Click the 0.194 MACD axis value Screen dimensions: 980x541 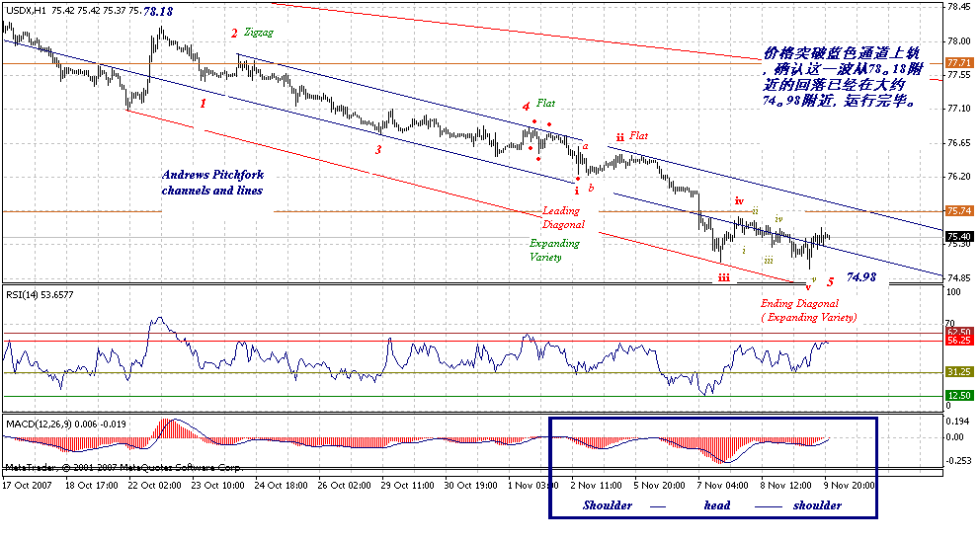(957, 422)
